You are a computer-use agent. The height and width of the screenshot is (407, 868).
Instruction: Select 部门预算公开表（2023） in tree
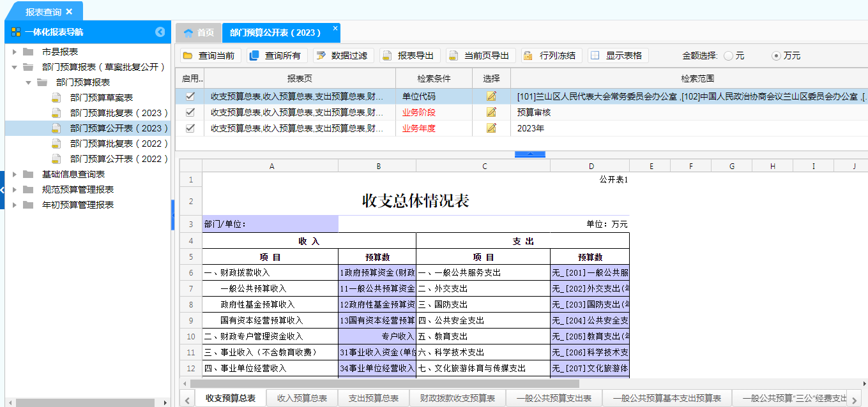point(119,128)
